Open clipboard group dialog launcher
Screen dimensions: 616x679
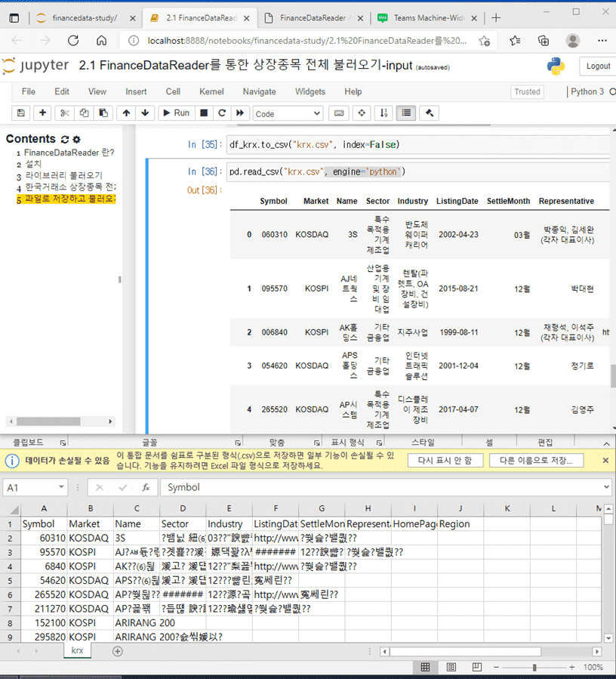(x=63, y=443)
